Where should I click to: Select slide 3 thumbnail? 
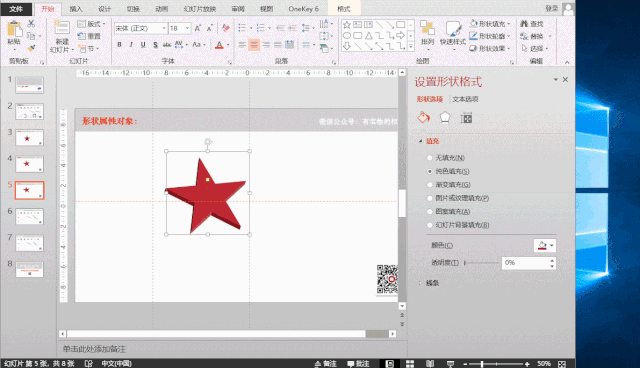tap(29, 138)
